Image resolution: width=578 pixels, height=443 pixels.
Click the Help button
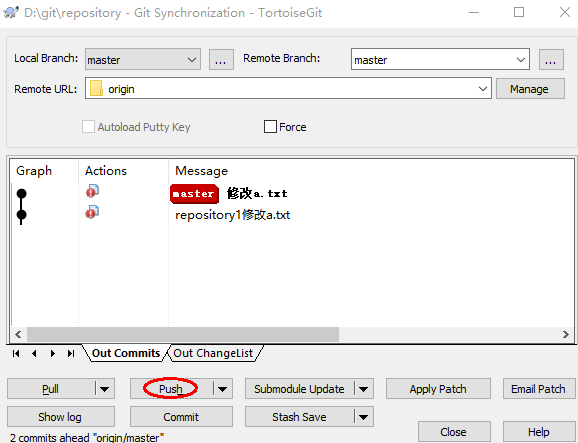point(539,432)
